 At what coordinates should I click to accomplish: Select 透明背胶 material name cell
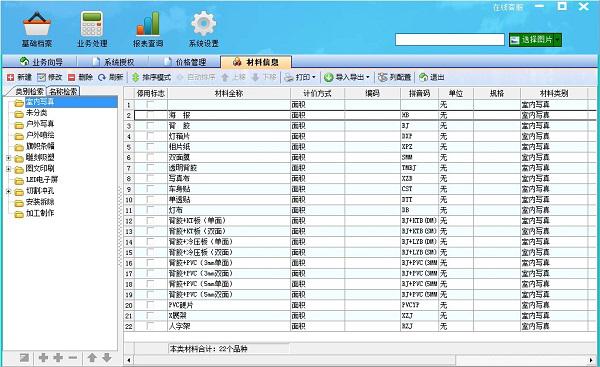(229, 168)
